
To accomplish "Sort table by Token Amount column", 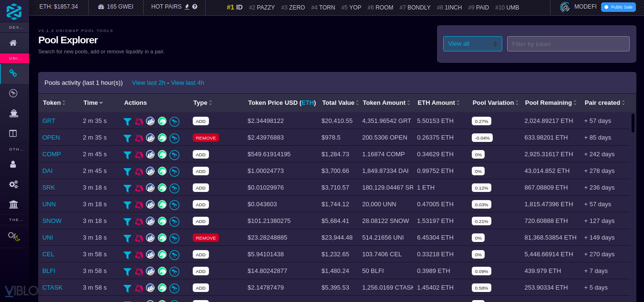I will point(386,102).
